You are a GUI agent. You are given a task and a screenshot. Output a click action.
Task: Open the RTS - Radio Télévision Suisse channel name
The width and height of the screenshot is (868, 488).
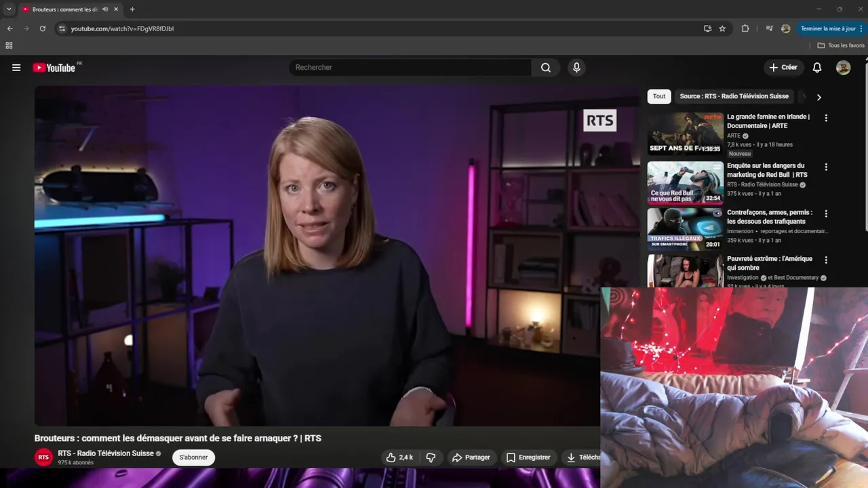105,453
